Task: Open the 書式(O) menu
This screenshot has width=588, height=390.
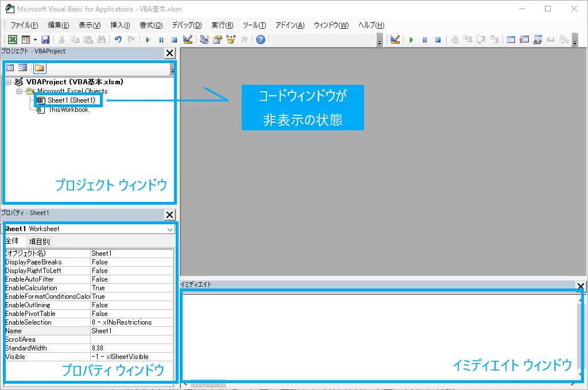Action: pos(151,25)
